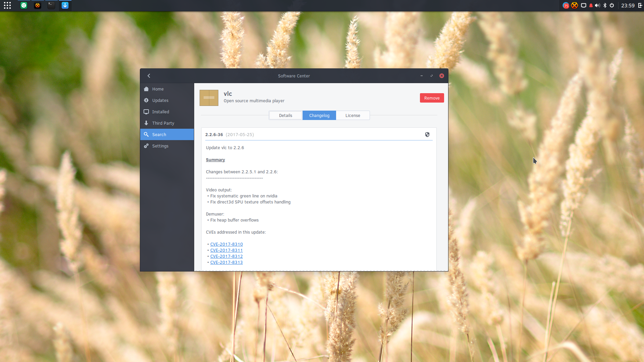The image size is (644, 362).
Task: Open the applications grid menu
Action: pyautogui.click(x=7, y=5)
